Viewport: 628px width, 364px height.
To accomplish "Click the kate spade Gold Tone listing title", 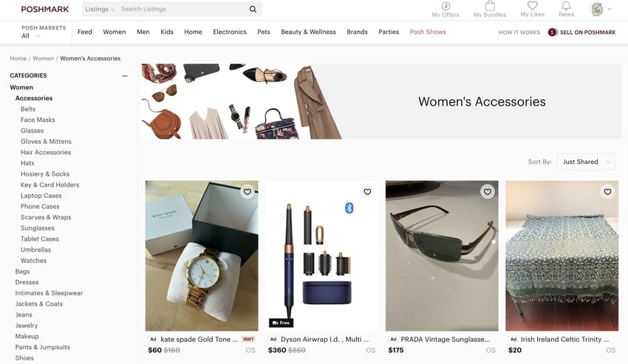I will (199, 339).
